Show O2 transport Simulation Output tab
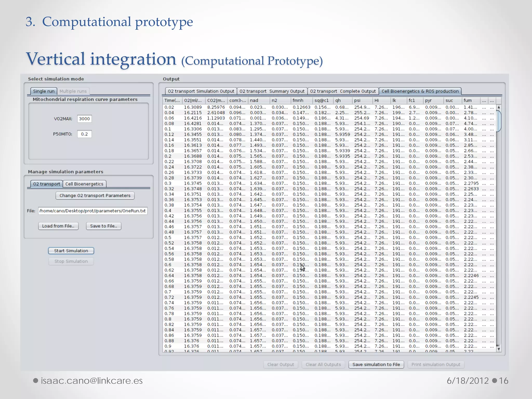The width and height of the screenshot is (532, 399). [x=201, y=91]
